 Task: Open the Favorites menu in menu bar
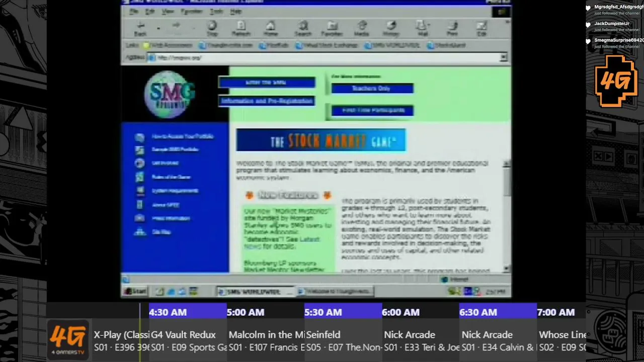191,11
